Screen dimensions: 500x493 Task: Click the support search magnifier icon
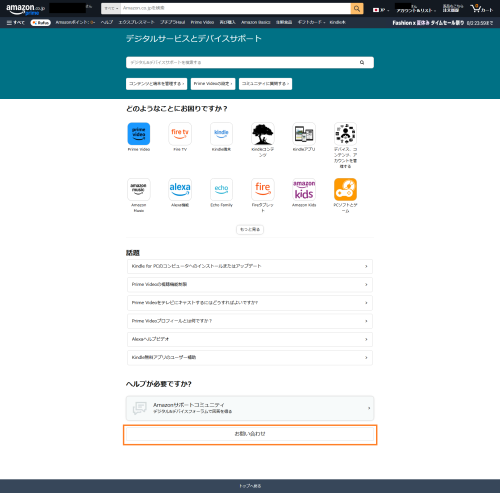(362, 62)
